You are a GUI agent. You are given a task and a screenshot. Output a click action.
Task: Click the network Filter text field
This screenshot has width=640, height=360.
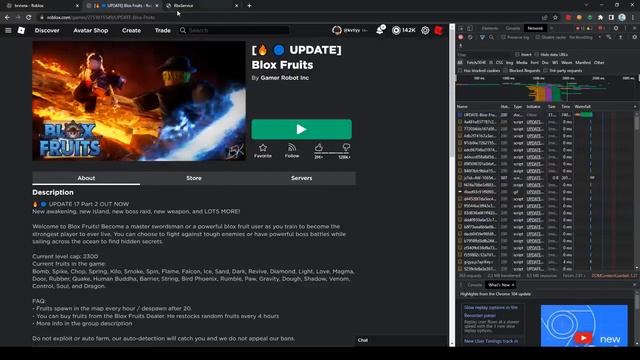(x=484, y=54)
